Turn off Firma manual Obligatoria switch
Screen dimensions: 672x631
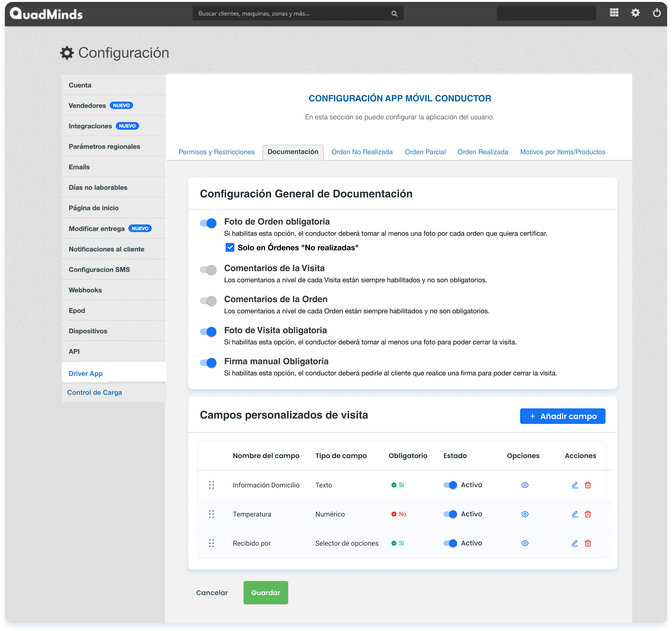[x=208, y=363]
